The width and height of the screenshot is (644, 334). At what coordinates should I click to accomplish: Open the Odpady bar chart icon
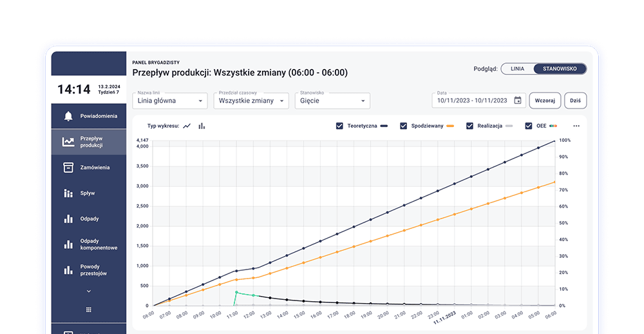pos(68,219)
